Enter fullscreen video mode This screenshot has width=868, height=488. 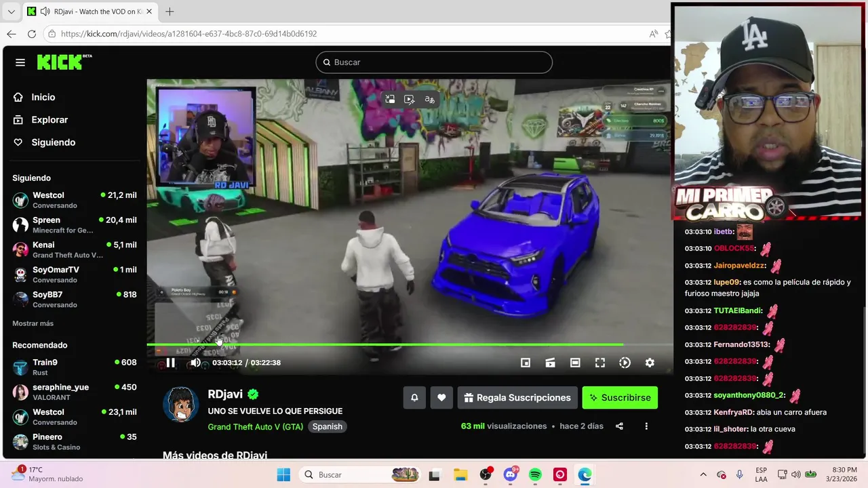coord(600,363)
